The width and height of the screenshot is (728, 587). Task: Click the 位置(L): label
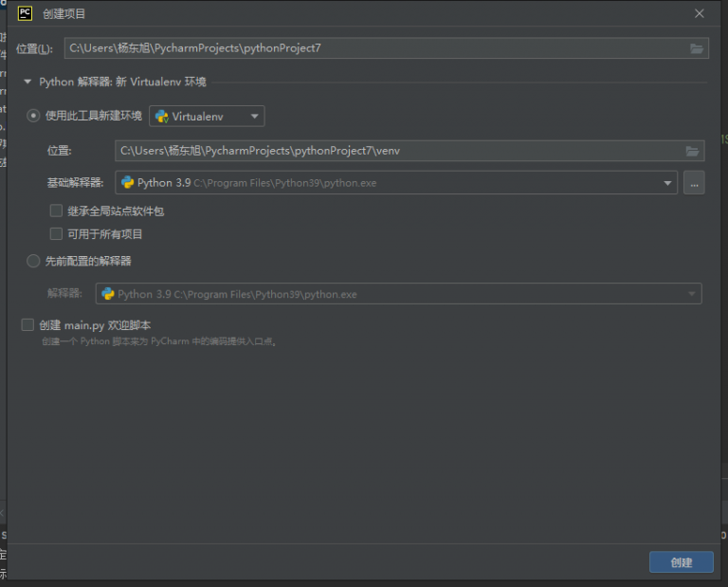pos(34,48)
